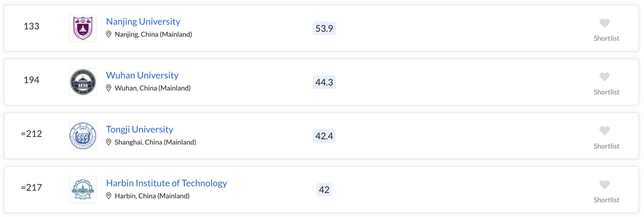Click the 44.3 score badge
Image resolution: width=644 pixels, height=217 pixels.
coord(324,82)
